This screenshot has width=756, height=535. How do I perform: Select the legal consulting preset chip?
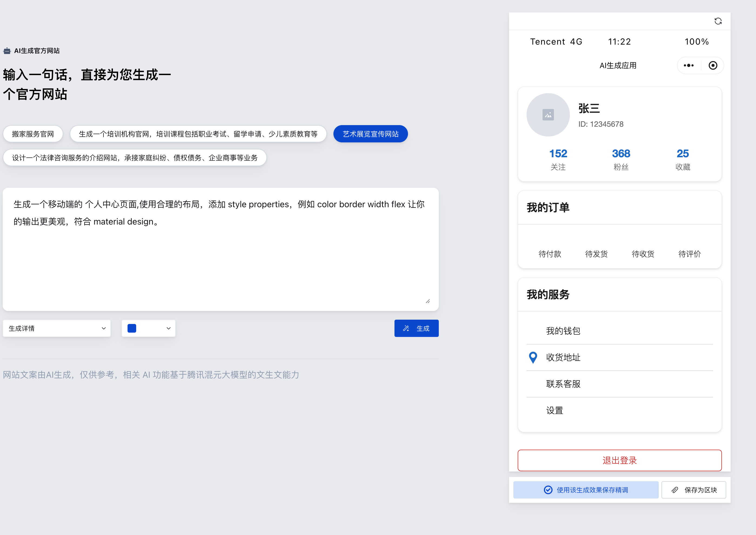point(134,158)
